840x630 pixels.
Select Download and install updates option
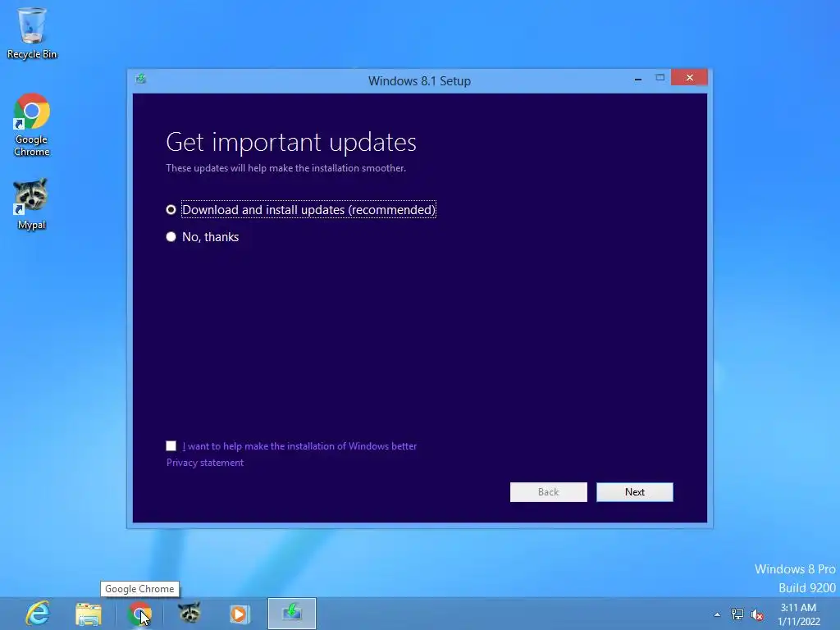click(x=301, y=209)
